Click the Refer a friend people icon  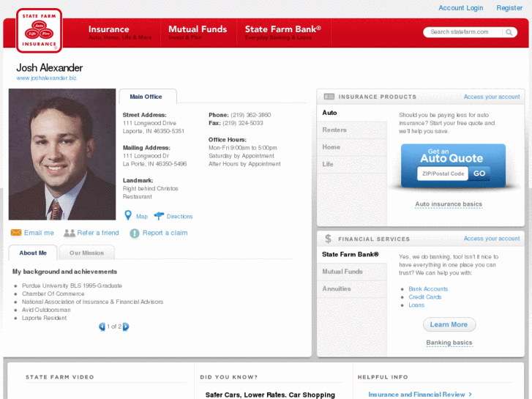[70, 233]
